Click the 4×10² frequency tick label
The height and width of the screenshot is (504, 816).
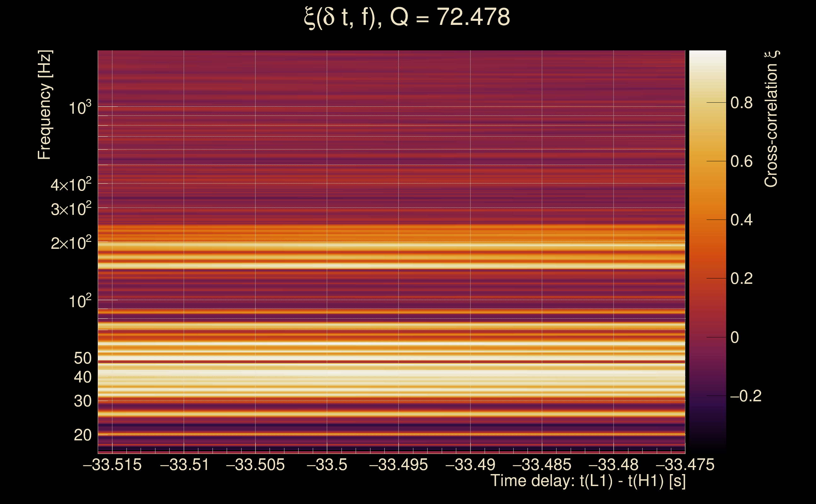coord(71,185)
